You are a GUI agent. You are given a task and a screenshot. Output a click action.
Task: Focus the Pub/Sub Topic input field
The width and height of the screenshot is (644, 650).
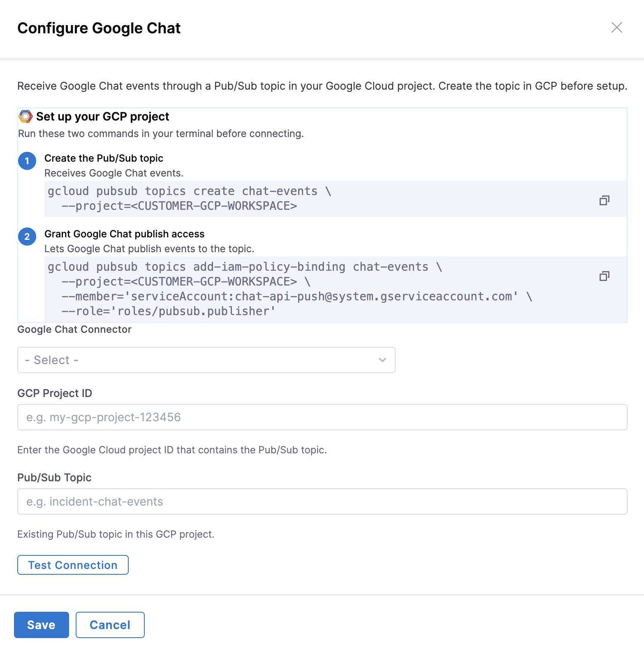[322, 501]
